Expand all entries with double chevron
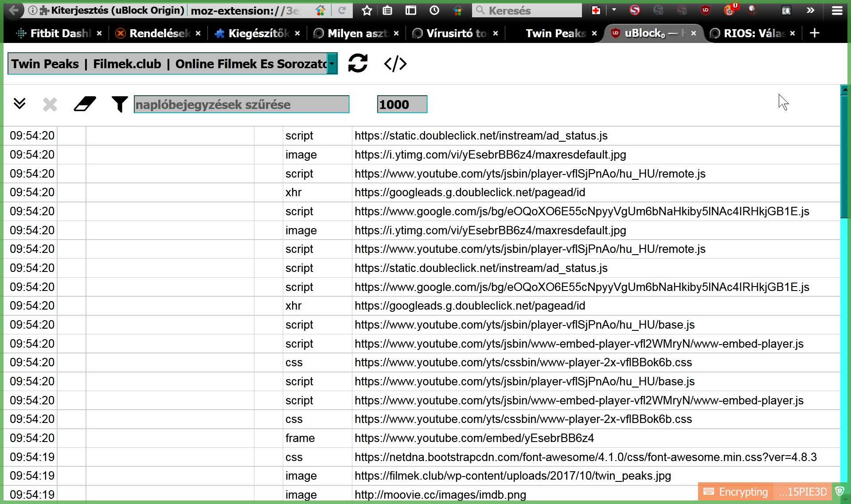851x504 pixels. [x=19, y=104]
